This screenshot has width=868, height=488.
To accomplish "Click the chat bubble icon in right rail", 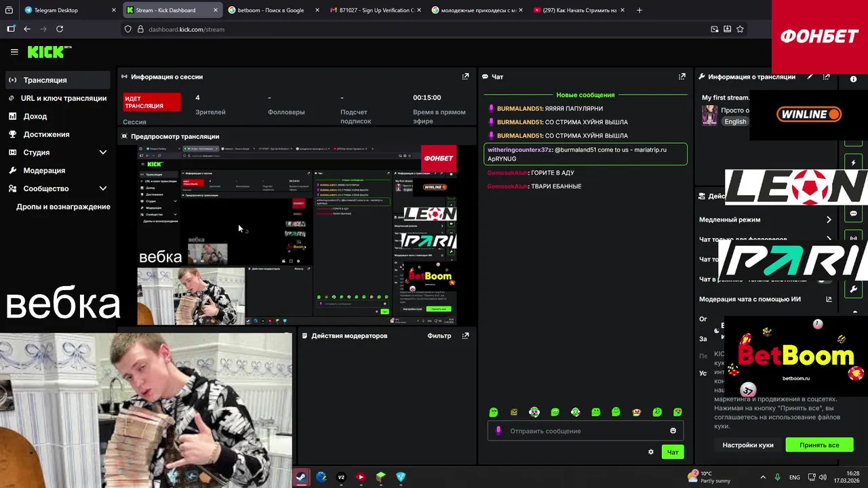I will tap(853, 213).
